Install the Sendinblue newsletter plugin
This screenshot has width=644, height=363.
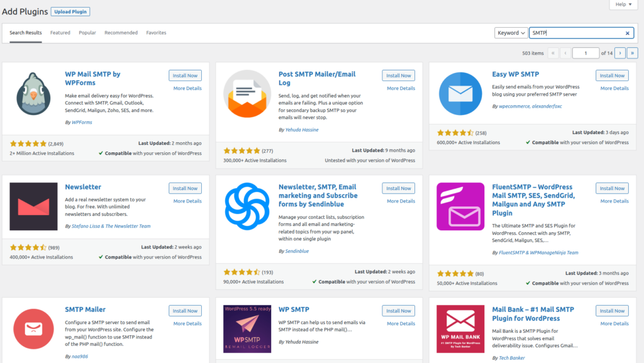pyautogui.click(x=398, y=188)
